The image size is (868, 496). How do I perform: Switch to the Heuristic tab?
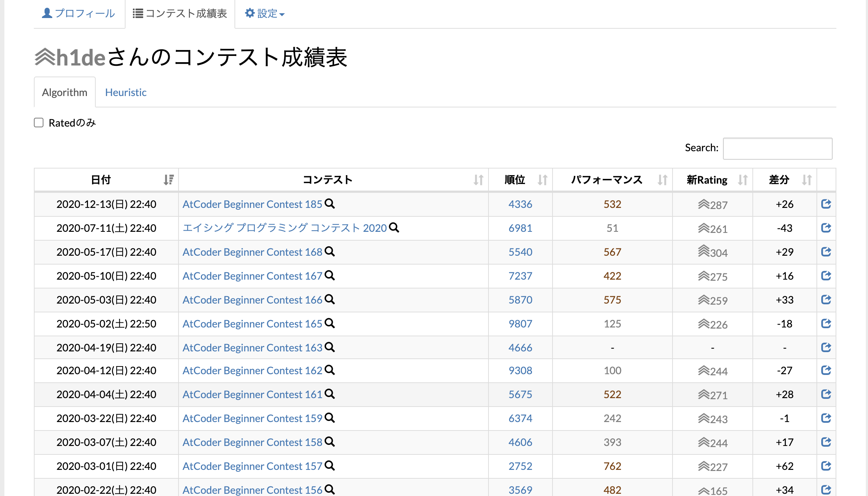(x=126, y=92)
